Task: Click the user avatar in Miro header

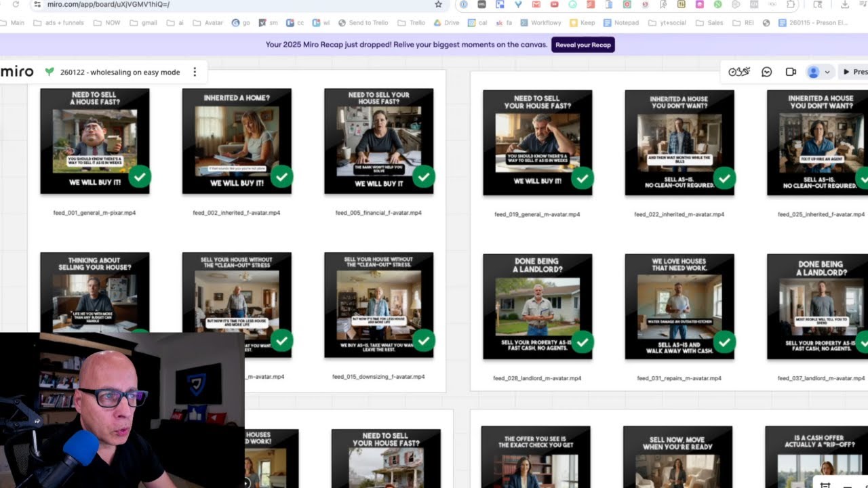Action: (813, 72)
